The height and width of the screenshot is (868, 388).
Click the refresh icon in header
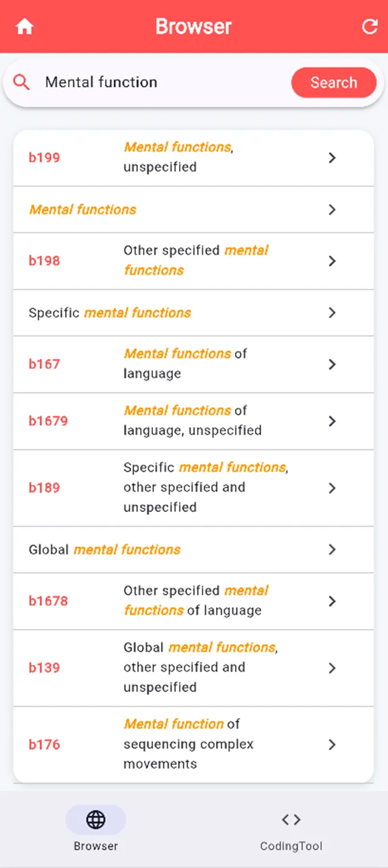pyautogui.click(x=369, y=27)
